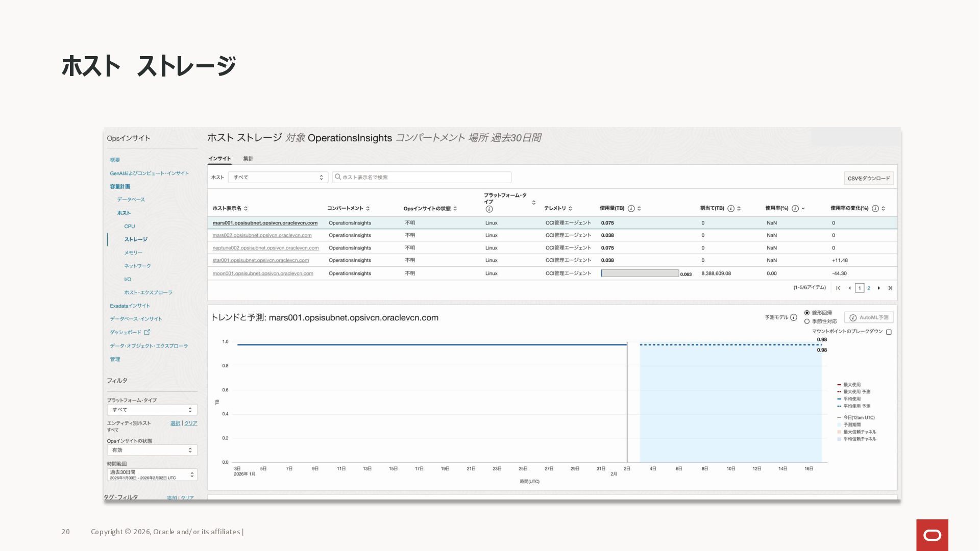Click the info icon next to 予測モデル
This screenshot has height=551, width=980.
click(794, 317)
